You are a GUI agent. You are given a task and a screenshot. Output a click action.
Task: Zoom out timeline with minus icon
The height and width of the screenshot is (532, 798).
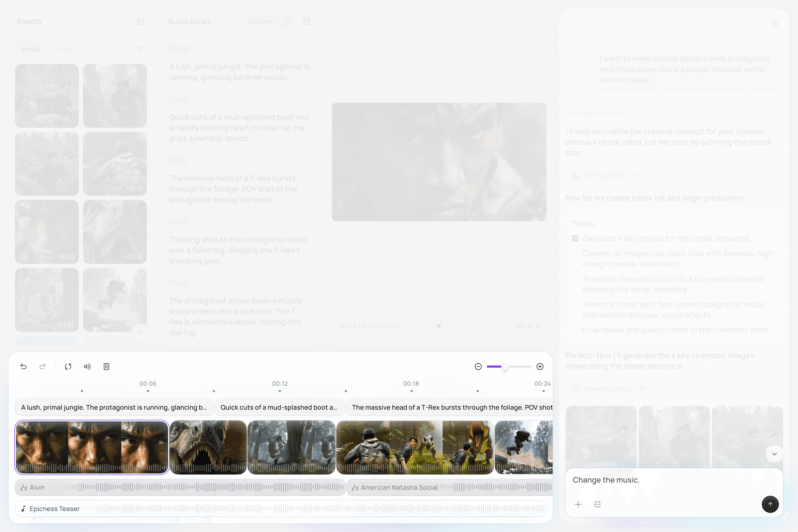tap(478, 366)
